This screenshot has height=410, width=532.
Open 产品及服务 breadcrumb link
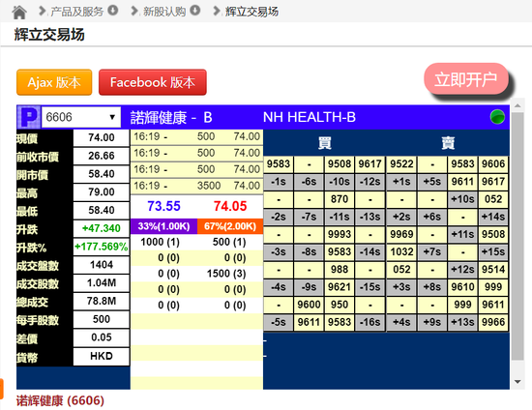[x=77, y=12]
